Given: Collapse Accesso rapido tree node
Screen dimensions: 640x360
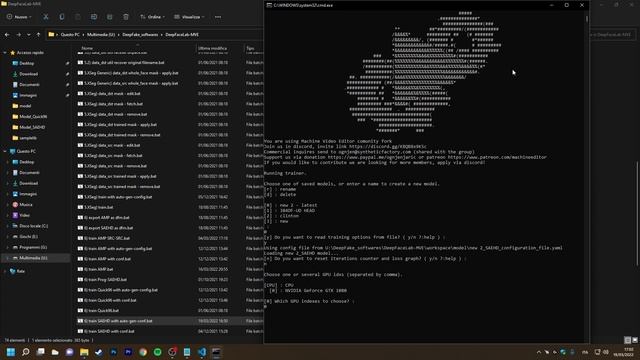Looking at the screenshot, I should 5,53.
